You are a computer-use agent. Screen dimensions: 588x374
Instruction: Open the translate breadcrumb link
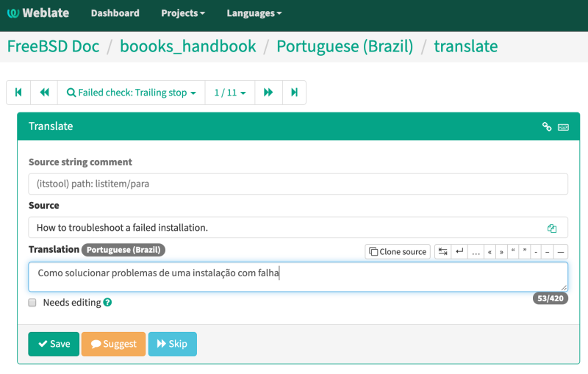click(x=466, y=46)
